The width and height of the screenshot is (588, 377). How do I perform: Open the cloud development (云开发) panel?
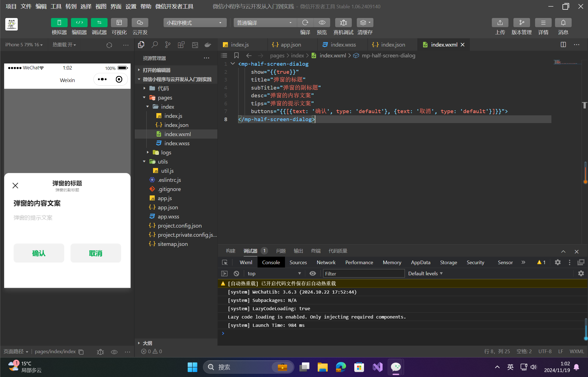coord(140,23)
